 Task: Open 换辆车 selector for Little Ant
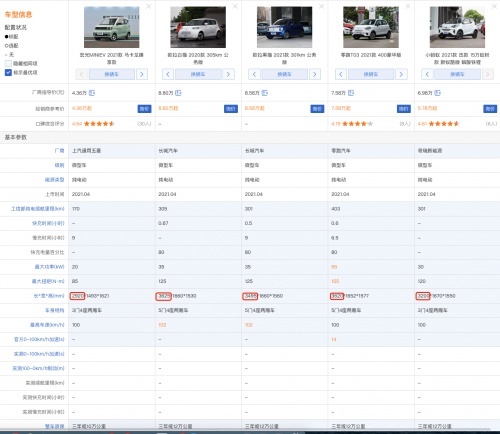pyautogui.click(x=457, y=74)
